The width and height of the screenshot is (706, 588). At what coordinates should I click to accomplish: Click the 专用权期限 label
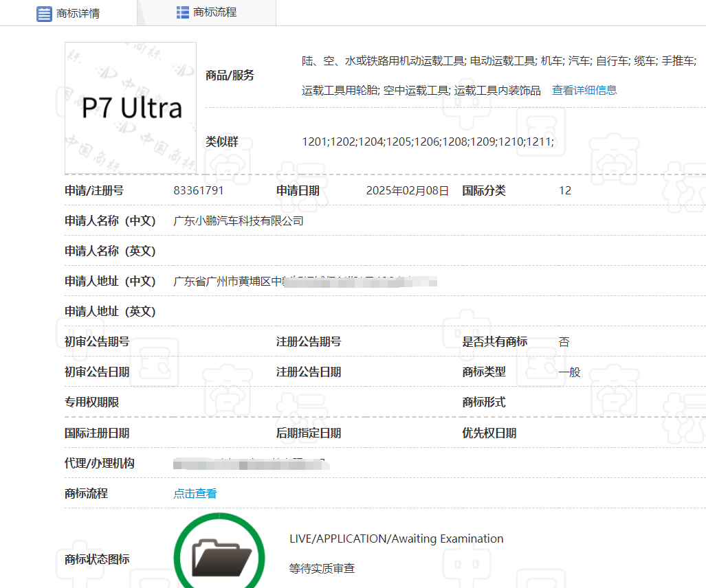coord(91,403)
